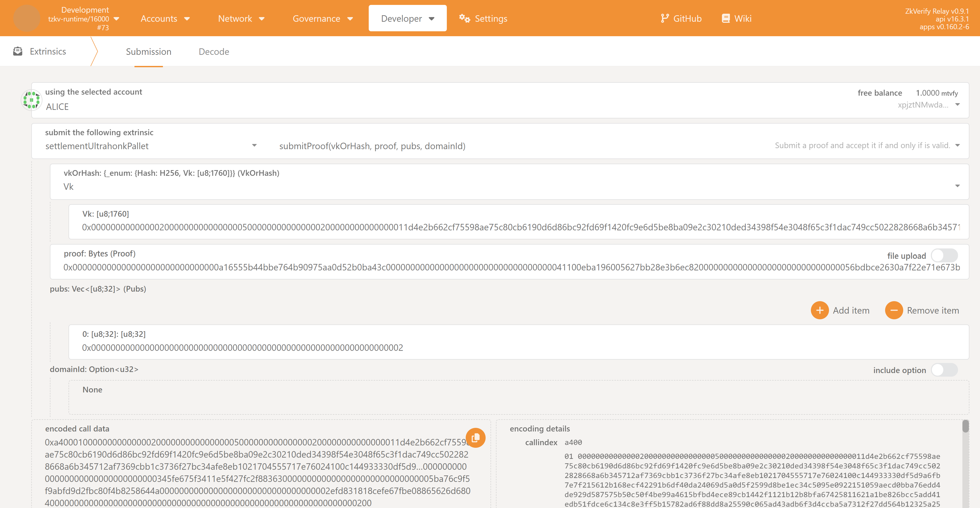Open the Developer menu
Viewport: 980px width, 508px height.
tap(408, 18)
